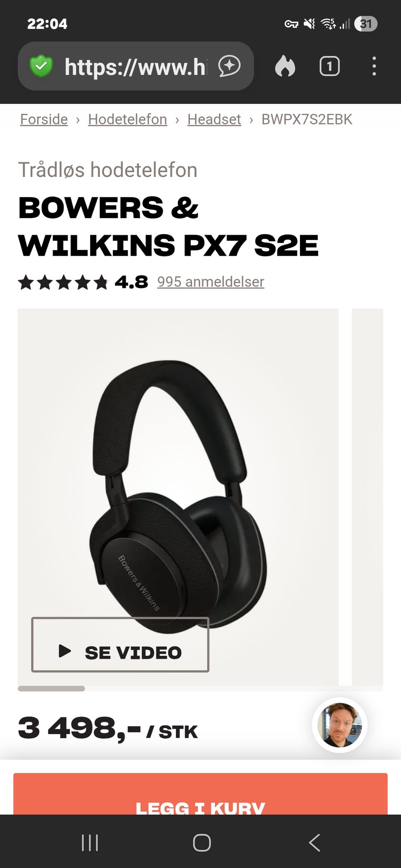Open the tab switcher showing 1
401x868 pixels.
pos(330,66)
